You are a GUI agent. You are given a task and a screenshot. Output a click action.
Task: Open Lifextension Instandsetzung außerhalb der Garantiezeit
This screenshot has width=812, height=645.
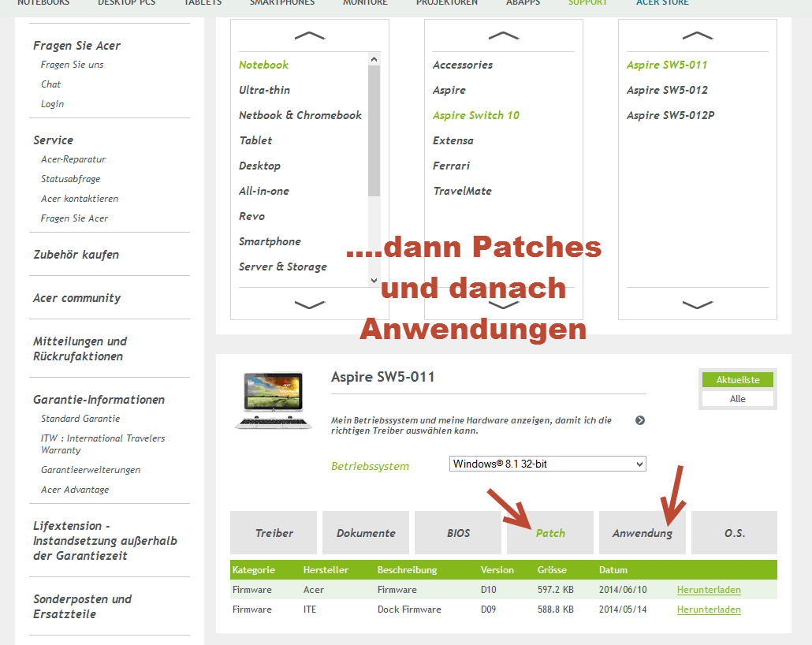pyautogui.click(x=105, y=540)
